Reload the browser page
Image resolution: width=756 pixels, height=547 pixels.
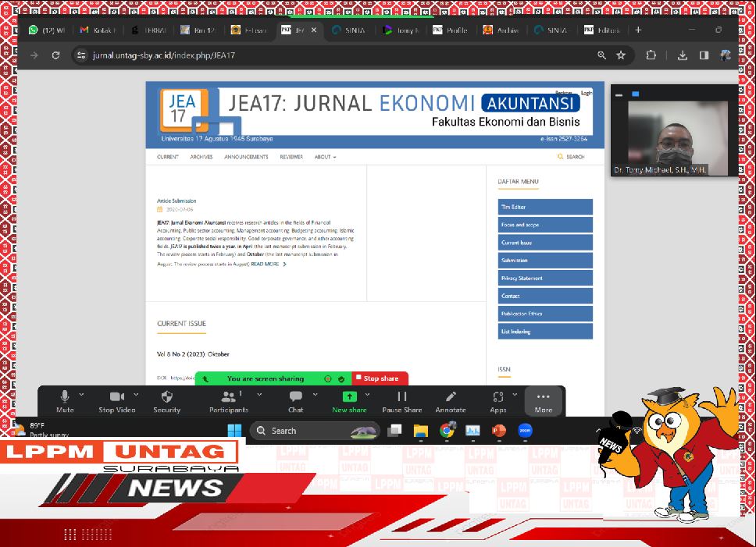(56, 55)
